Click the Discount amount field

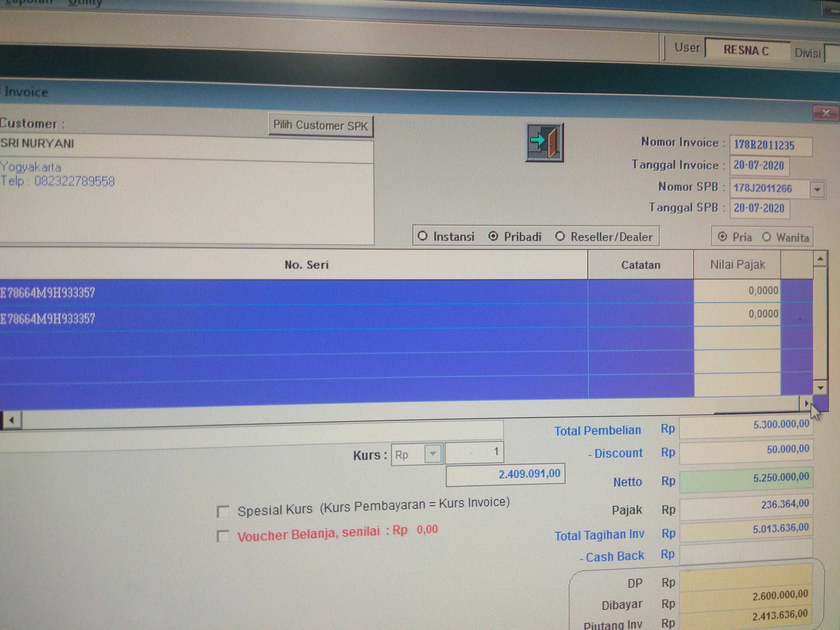point(745,451)
